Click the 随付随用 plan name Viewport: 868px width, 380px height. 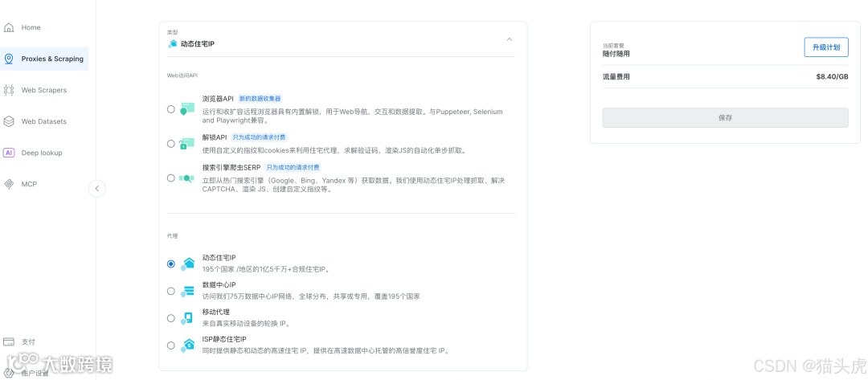tap(616, 54)
